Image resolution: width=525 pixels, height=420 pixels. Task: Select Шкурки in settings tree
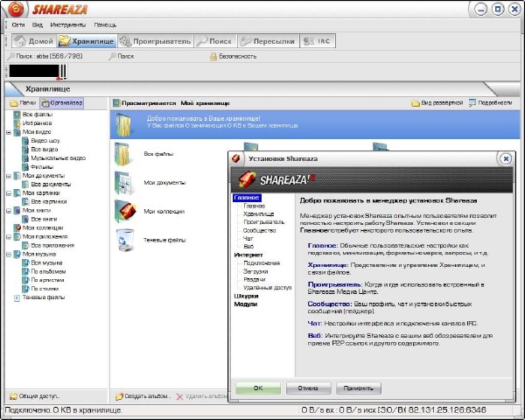pyautogui.click(x=246, y=296)
